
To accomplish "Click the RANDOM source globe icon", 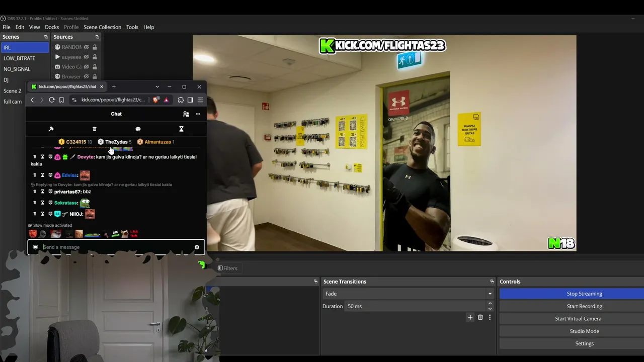I will (x=57, y=47).
